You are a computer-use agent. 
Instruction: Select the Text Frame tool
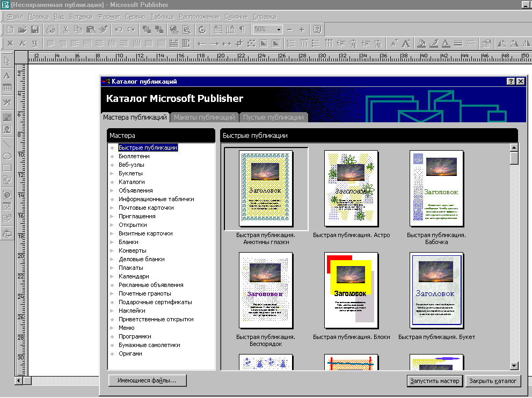(x=7, y=76)
